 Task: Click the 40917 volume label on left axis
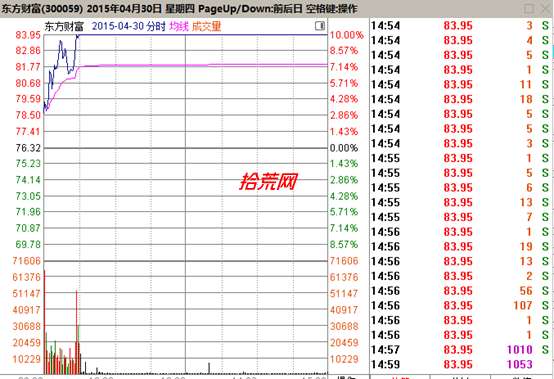[26, 310]
